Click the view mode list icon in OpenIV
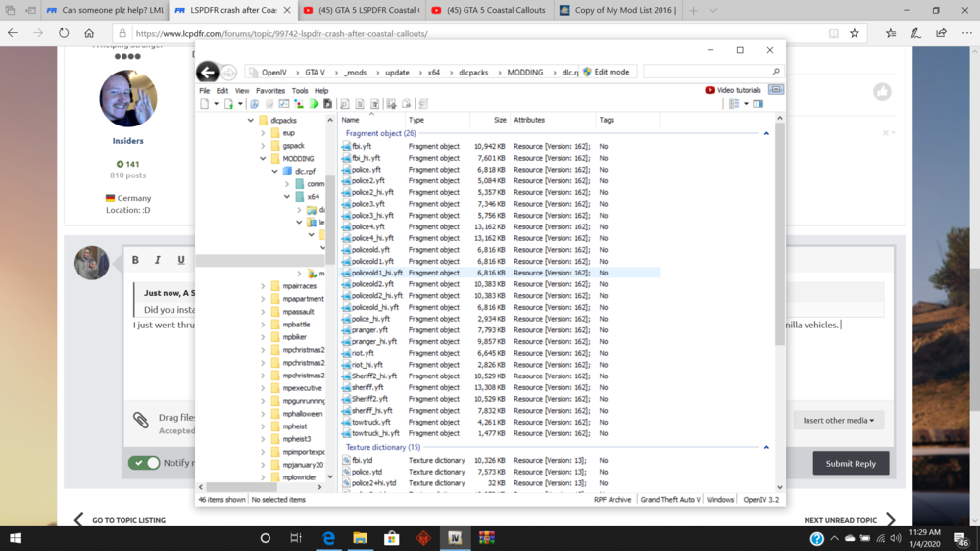Screen dimensions: 980x551 click(x=734, y=104)
